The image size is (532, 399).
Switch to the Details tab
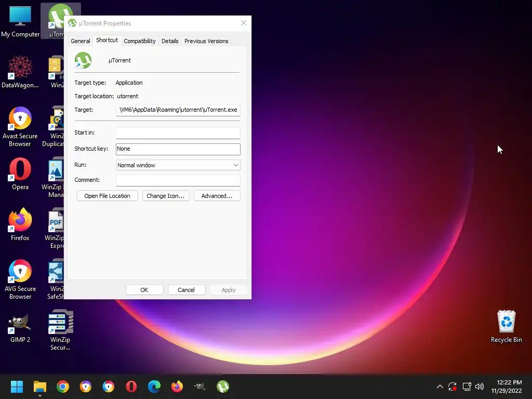click(x=170, y=41)
